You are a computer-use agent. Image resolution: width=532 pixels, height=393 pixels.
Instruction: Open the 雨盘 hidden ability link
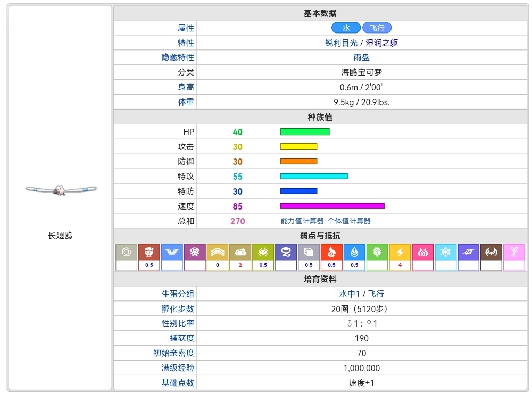[x=361, y=57]
